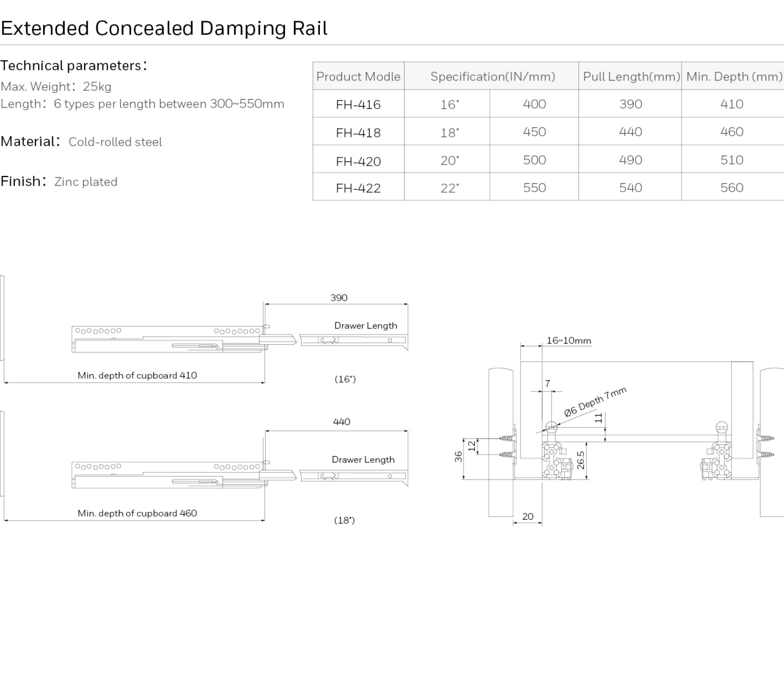Click pull length '490' in the table

(x=631, y=160)
